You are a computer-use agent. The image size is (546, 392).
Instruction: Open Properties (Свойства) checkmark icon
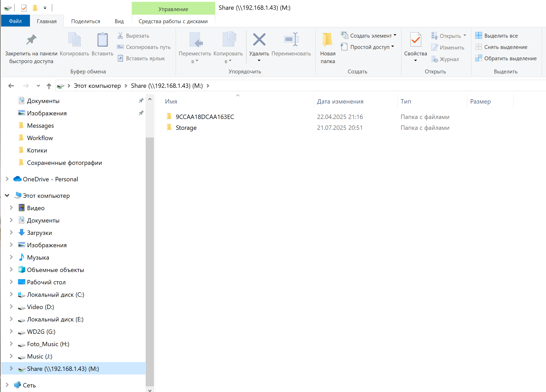[x=416, y=40]
